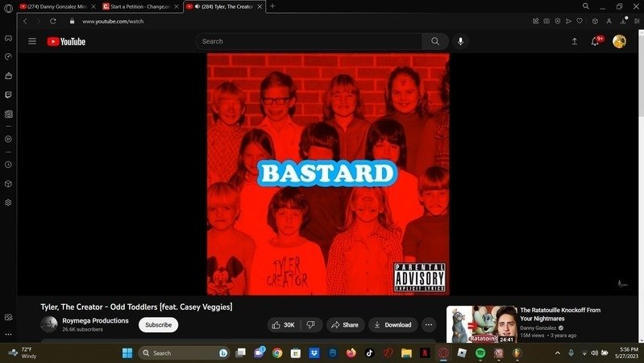The width and height of the screenshot is (644, 363).
Task: Search with your voice microphone button
Action: (460, 41)
